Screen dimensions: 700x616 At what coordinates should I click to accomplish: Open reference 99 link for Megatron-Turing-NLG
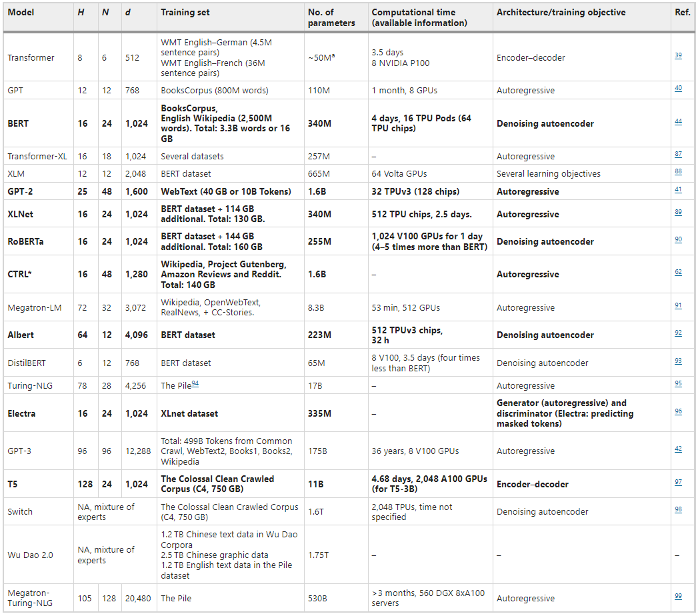point(678,596)
